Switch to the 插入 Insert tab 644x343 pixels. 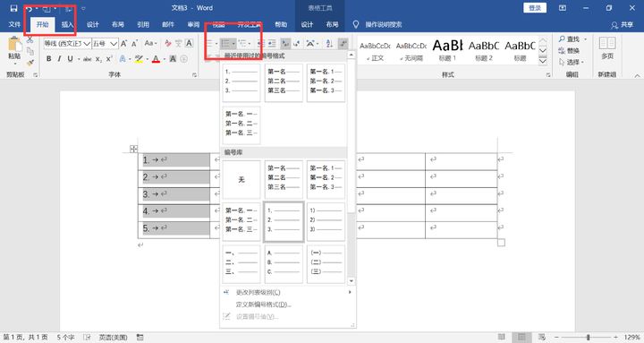tap(67, 25)
